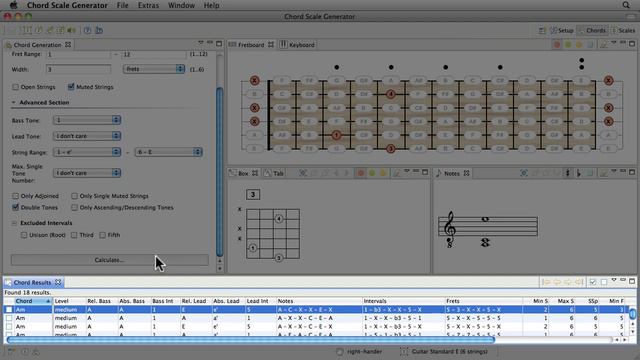Image resolution: width=640 pixels, height=360 pixels.
Task: Click the green circle icon in Box view toolbar
Action: [x=372, y=173]
